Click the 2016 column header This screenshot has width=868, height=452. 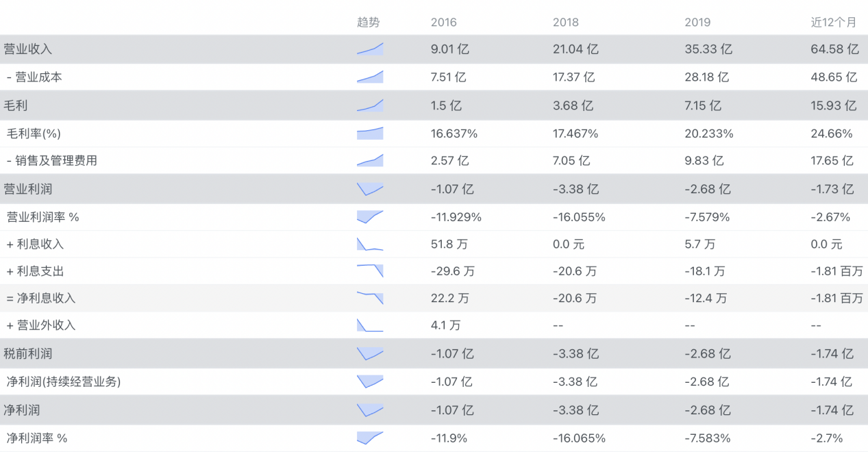click(x=443, y=23)
